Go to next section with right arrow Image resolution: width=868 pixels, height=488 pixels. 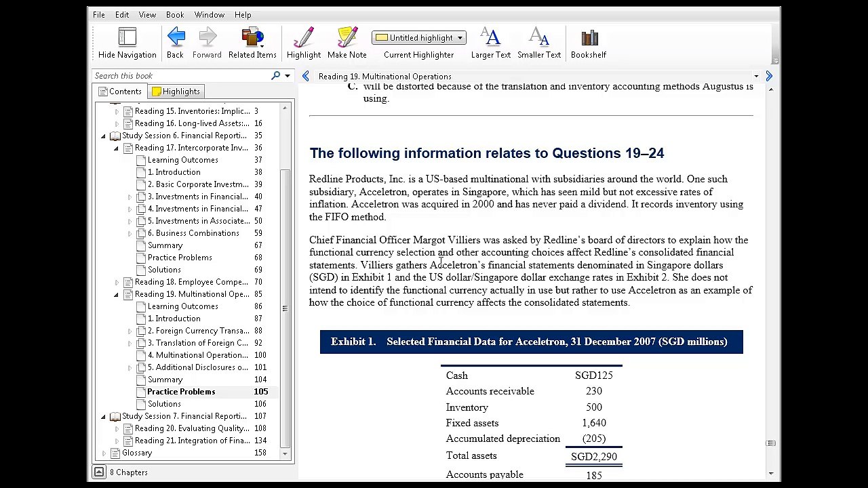tap(769, 76)
